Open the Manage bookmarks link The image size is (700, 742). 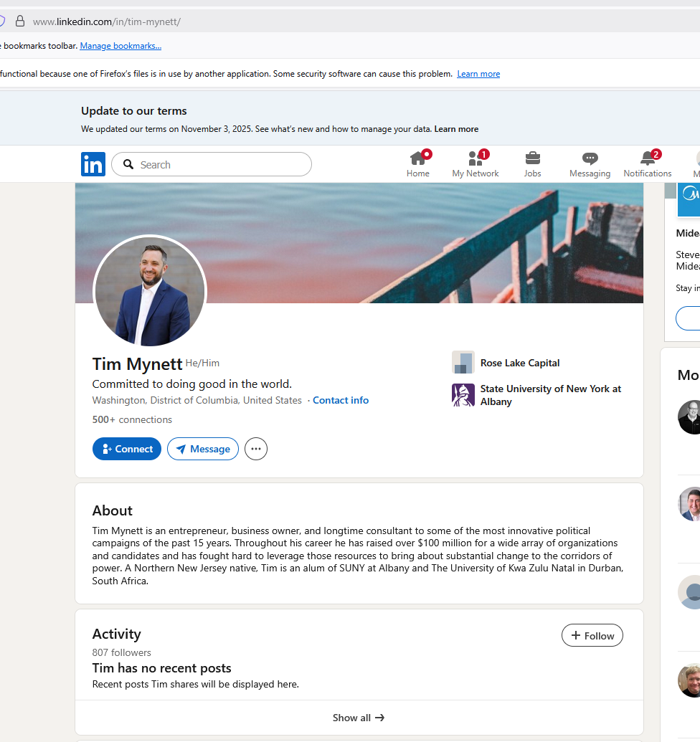pyautogui.click(x=120, y=46)
